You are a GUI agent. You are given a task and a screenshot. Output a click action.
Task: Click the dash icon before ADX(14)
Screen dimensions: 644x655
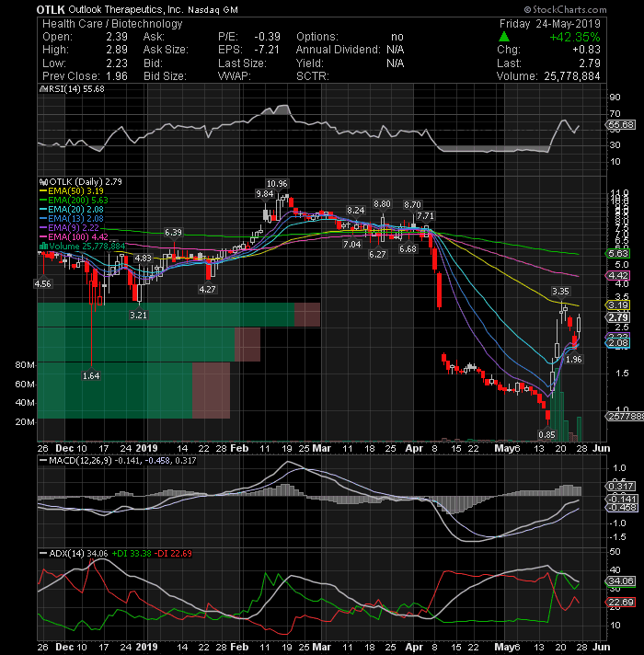[43, 553]
